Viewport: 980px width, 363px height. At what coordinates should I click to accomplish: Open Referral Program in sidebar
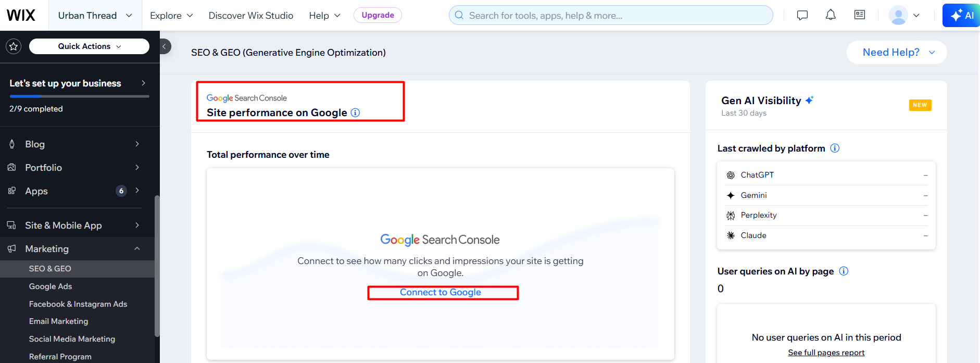click(60, 357)
